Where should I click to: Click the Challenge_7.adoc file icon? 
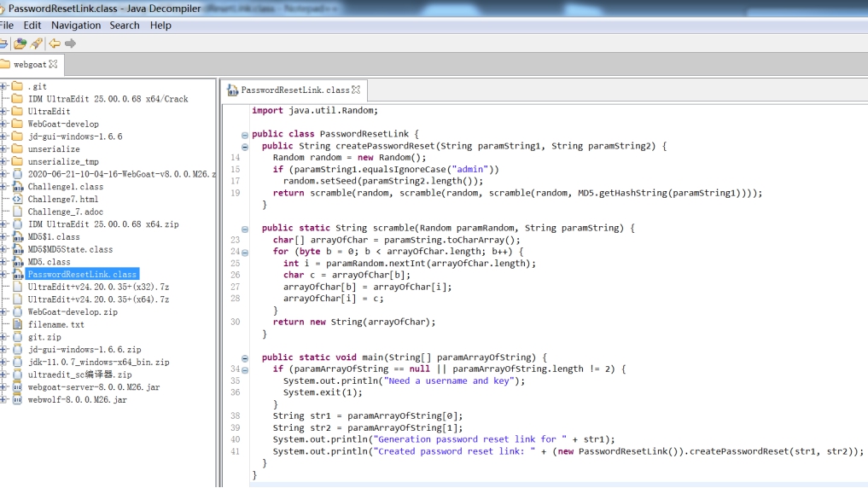tap(18, 212)
